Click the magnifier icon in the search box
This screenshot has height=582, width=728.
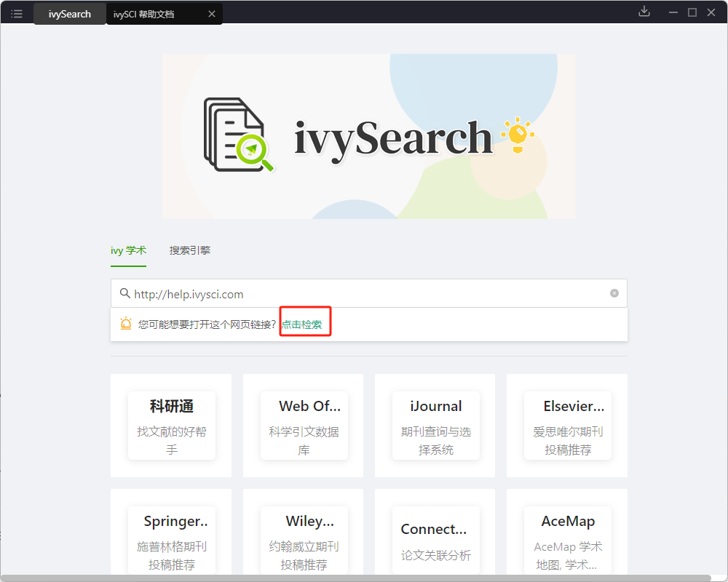[x=124, y=293]
